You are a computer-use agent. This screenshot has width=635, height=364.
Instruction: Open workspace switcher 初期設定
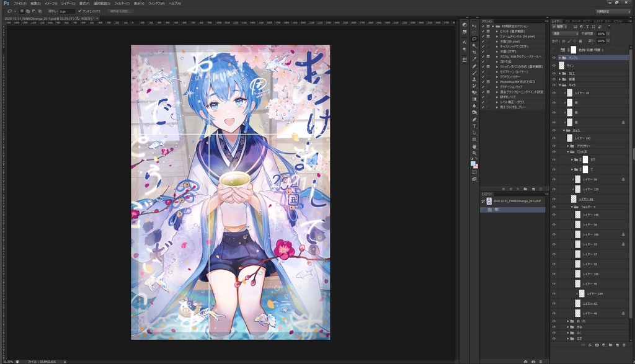point(612,11)
